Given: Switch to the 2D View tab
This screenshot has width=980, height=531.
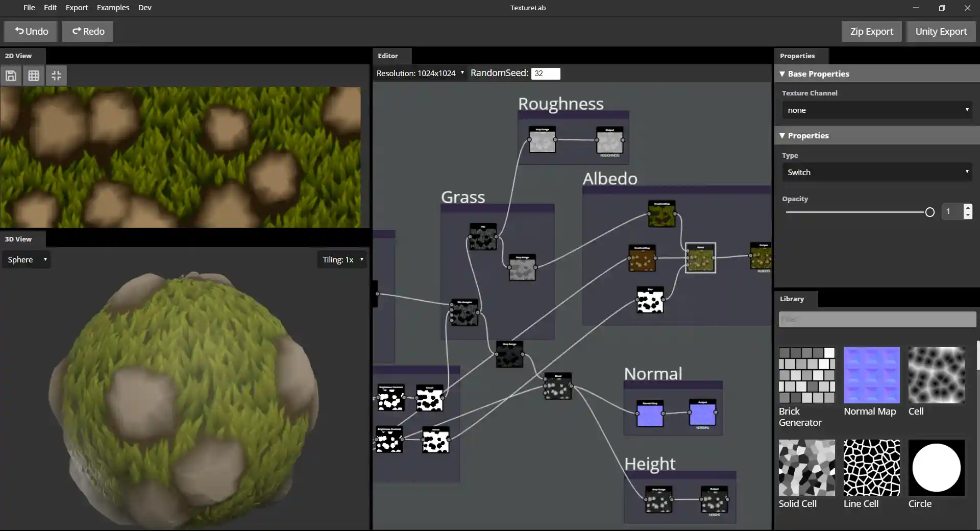Looking at the screenshot, I should click(22, 56).
